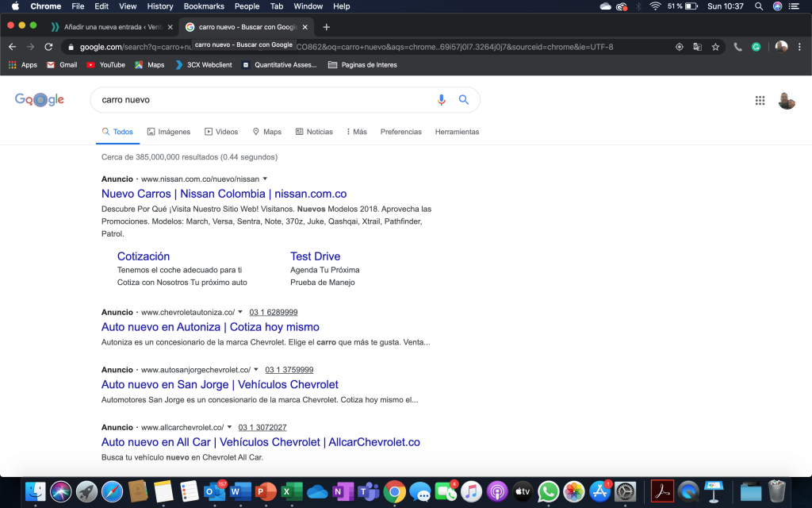Screen dimensions: 812x508
Task: Open Microsoft Word in the Dock
Action: [x=240, y=491]
